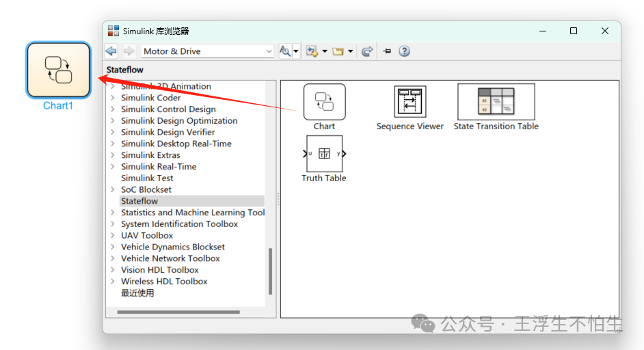Expand the UAV Toolbox node
This screenshot has width=644, height=350.
tap(113, 235)
